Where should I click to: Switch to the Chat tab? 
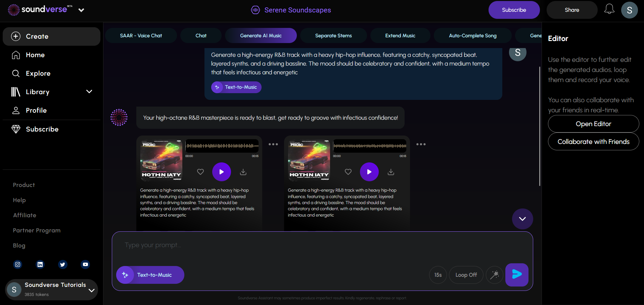[x=201, y=36]
